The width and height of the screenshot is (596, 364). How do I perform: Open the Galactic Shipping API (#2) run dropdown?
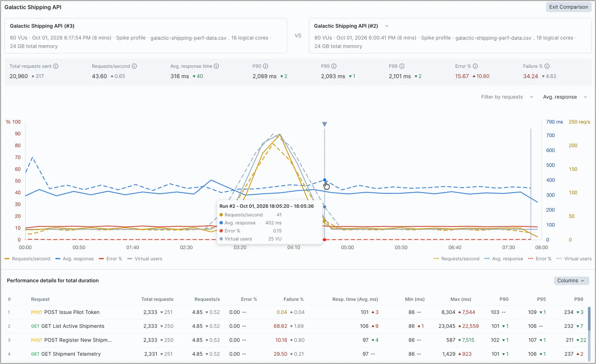(x=387, y=26)
